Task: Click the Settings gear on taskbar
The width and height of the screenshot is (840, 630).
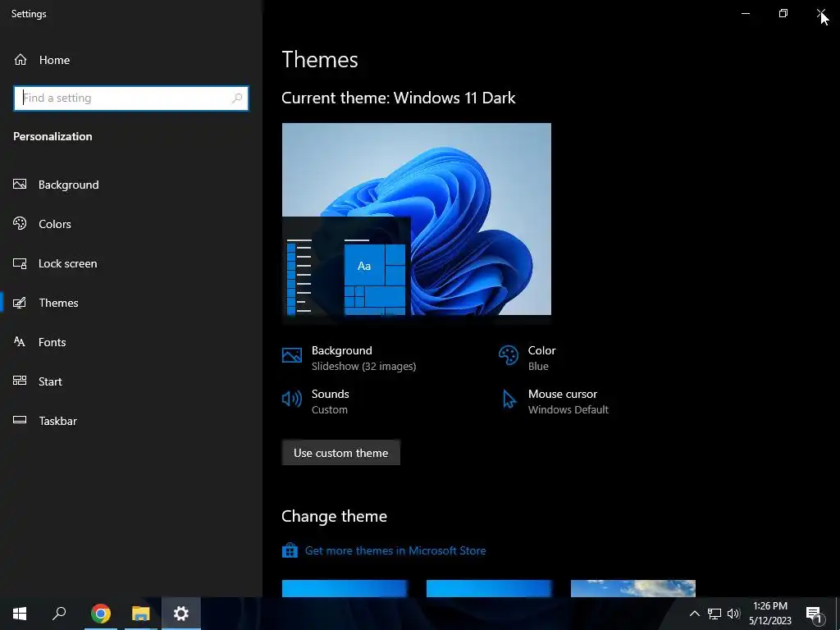Action: (181, 614)
